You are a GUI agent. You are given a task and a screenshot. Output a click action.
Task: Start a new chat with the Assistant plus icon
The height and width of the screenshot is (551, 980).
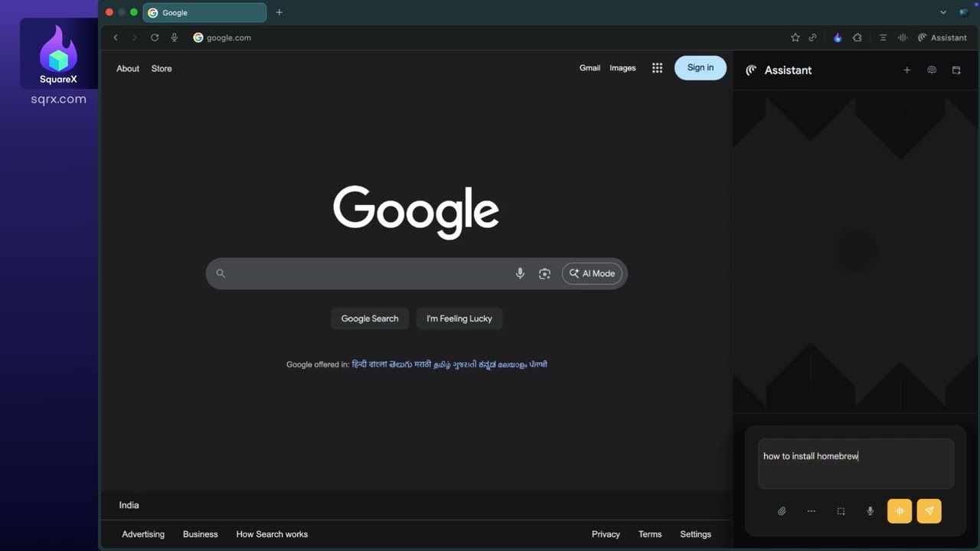coord(907,70)
